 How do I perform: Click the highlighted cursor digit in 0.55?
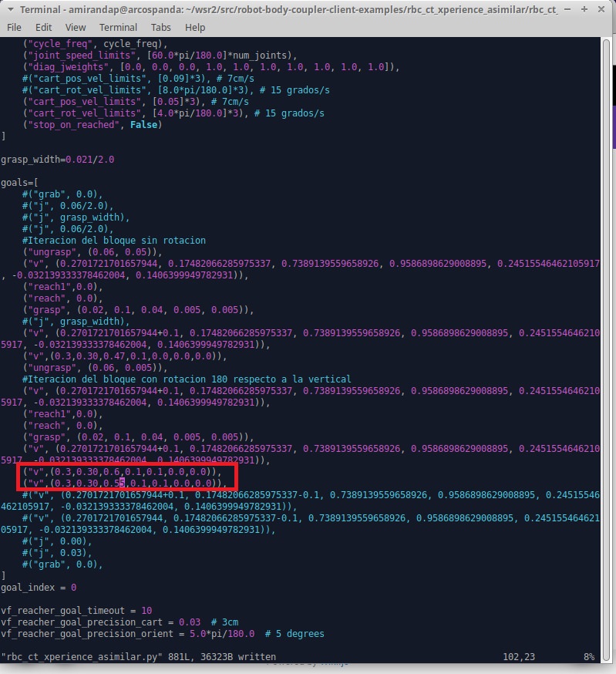[122, 483]
